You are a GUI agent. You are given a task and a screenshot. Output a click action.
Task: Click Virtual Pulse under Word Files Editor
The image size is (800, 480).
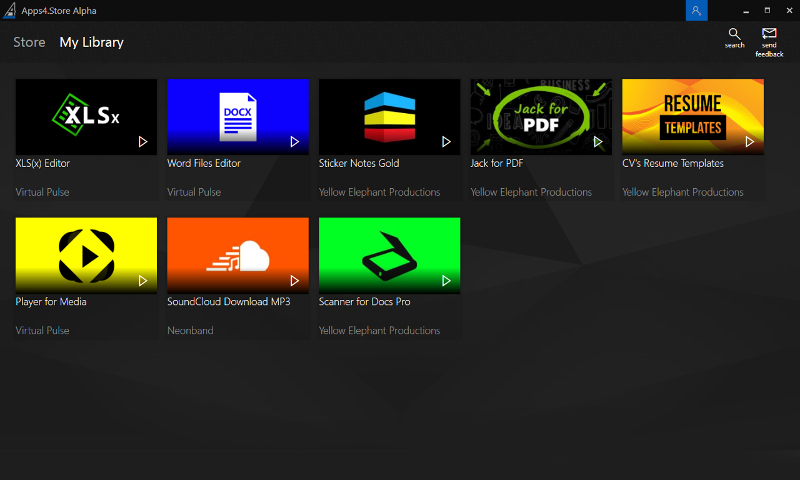(x=194, y=192)
